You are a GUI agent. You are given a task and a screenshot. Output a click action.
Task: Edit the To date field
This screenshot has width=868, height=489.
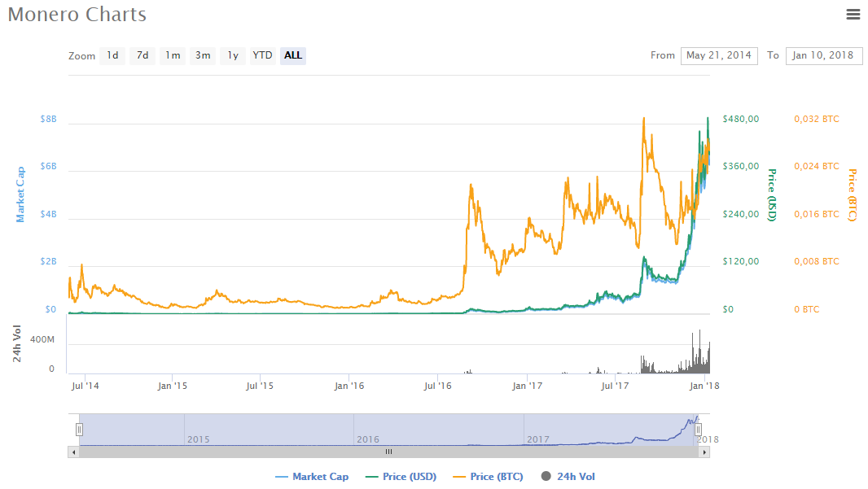pyautogui.click(x=823, y=55)
